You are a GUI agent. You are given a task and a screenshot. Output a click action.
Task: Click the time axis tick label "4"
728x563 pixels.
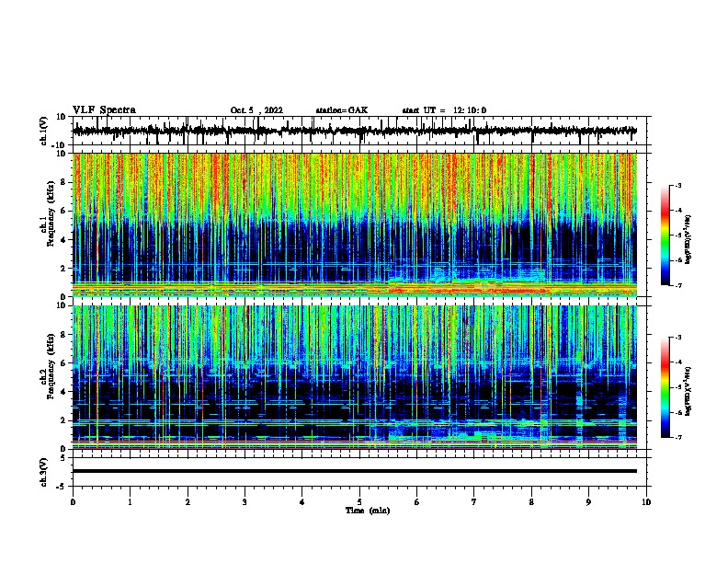(x=302, y=502)
